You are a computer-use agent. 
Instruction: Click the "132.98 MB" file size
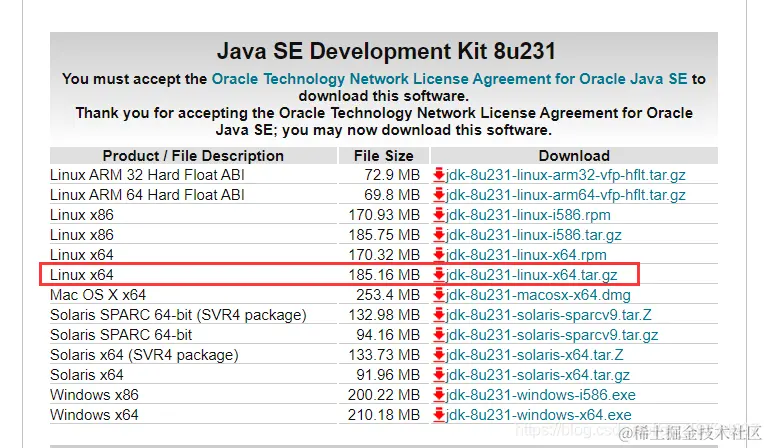click(x=384, y=315)
